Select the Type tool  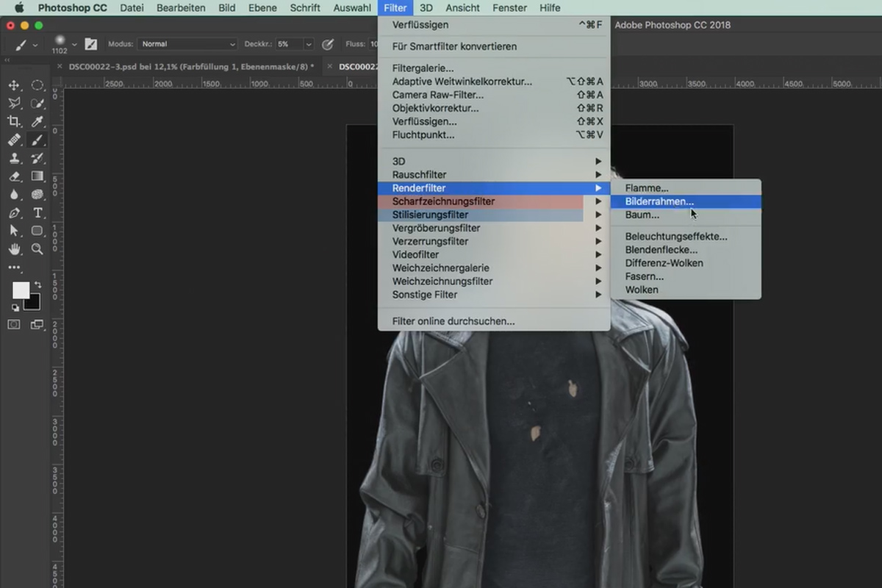click(x=37, y=213)
